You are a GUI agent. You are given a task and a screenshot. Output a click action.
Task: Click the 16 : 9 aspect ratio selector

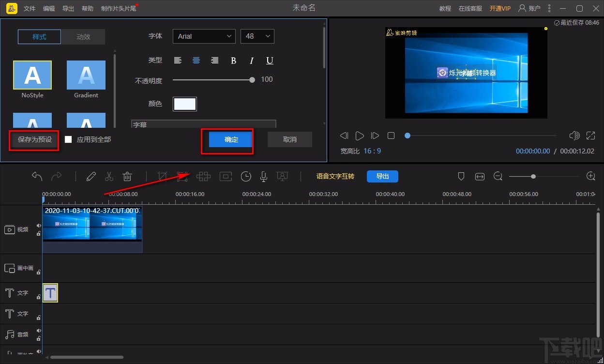pos(372,151)
